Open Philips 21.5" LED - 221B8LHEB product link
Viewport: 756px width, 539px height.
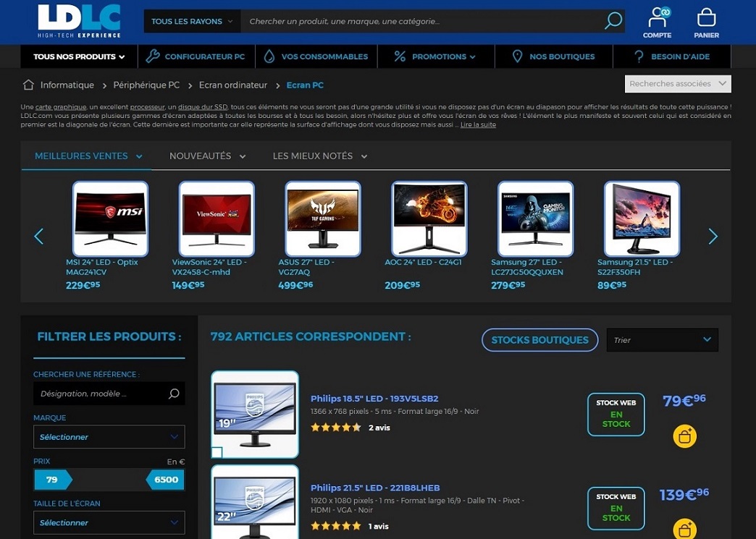[375, 488]
